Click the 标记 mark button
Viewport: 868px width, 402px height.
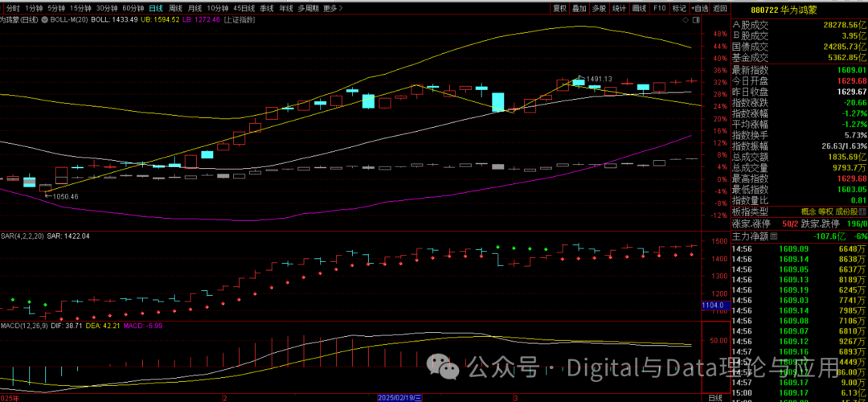click(678, 8)
